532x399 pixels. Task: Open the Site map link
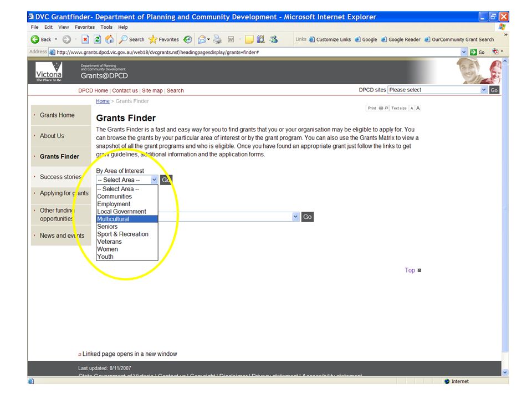coord(152,90)
